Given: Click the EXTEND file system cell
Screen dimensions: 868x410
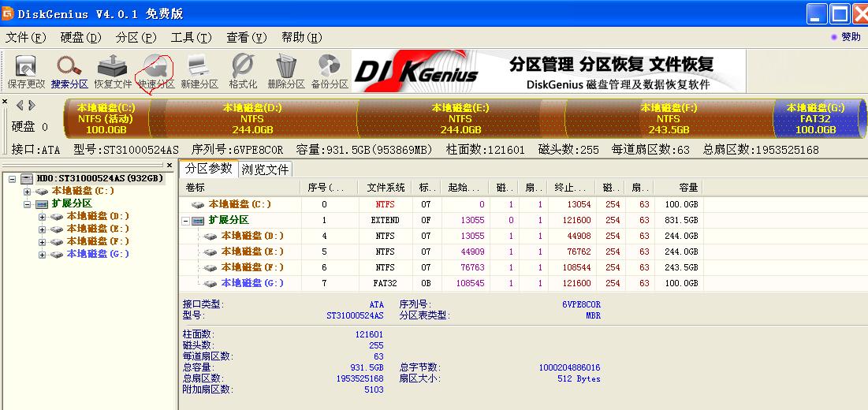Looking at the screenshot, I should [x=385, y=220].
